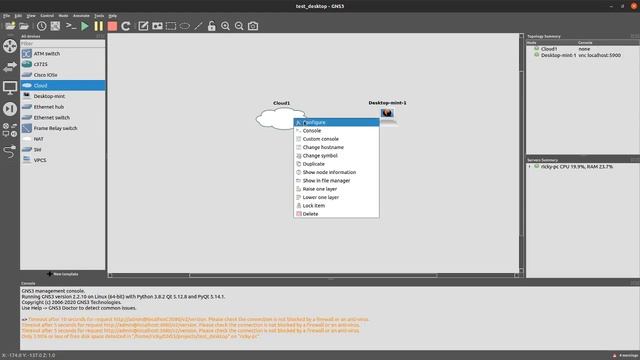The height and width of the screenshot is (360, 640).
Task: Open the snapshots clock icon
Action: pos(42,26)
